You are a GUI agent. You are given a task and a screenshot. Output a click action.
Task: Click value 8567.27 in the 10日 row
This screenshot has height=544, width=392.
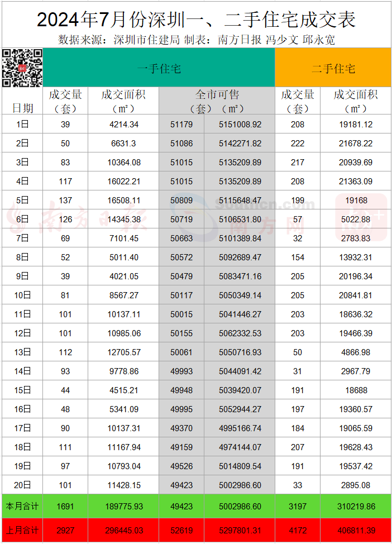click(x=124, y=295)
